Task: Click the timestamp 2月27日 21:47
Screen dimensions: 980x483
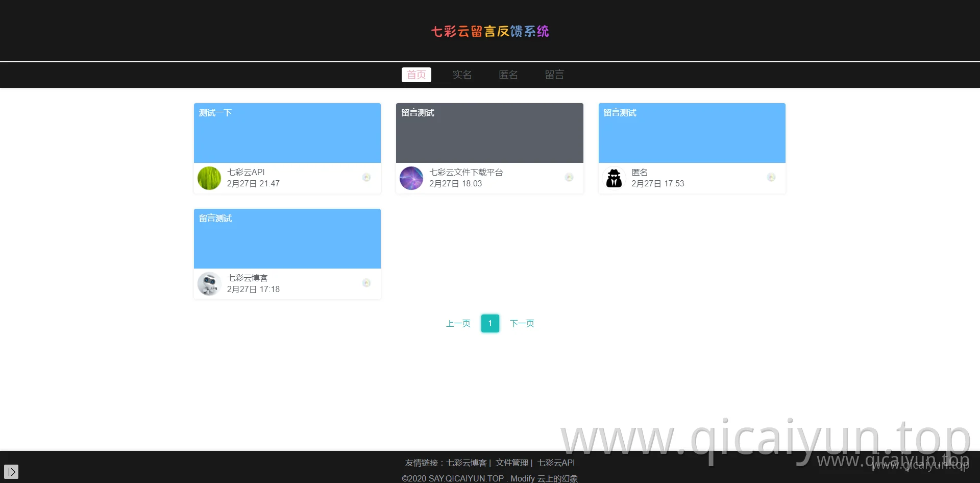Action: click(253, 184)
